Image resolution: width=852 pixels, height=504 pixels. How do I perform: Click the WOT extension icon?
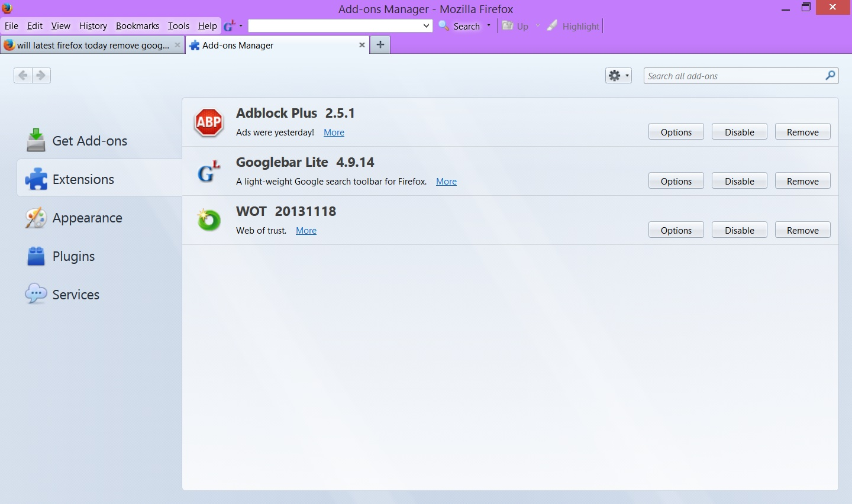(x=209, y=220)
